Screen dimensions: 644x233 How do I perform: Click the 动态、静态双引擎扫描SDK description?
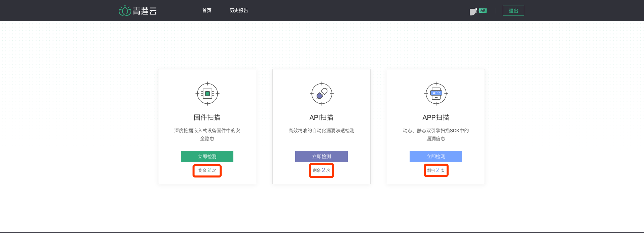click(436, 134)
